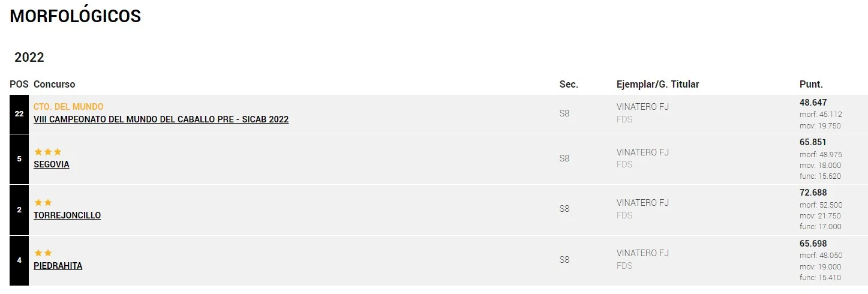Click the two-star rating above PIEDRAHITA
Viewport: 868px width, 294px height.
43,253
